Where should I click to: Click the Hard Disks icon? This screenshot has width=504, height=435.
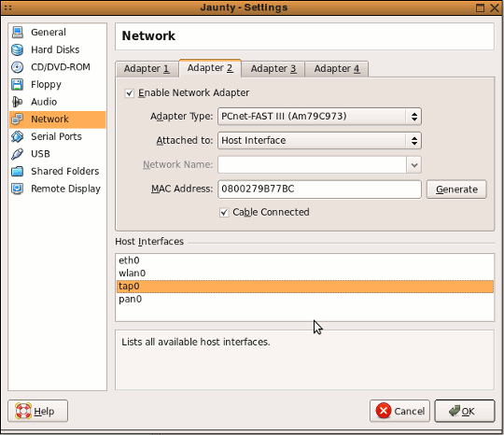pyautogui.click(x=18, y=49)
